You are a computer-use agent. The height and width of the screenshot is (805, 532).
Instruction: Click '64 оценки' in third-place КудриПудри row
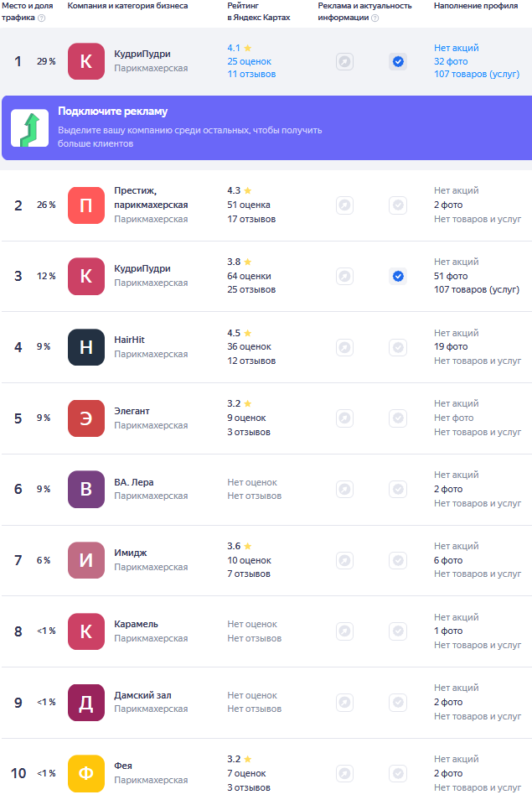[x=250, y=276]
